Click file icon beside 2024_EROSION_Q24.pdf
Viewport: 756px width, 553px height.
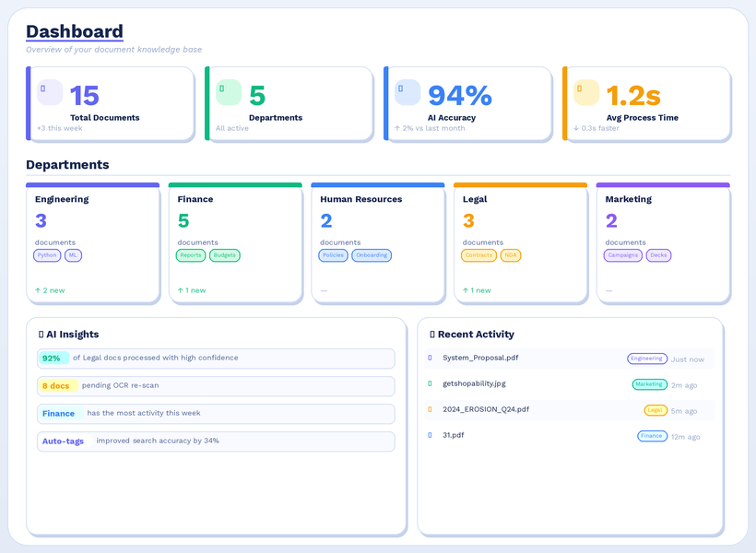pos(430,409)
